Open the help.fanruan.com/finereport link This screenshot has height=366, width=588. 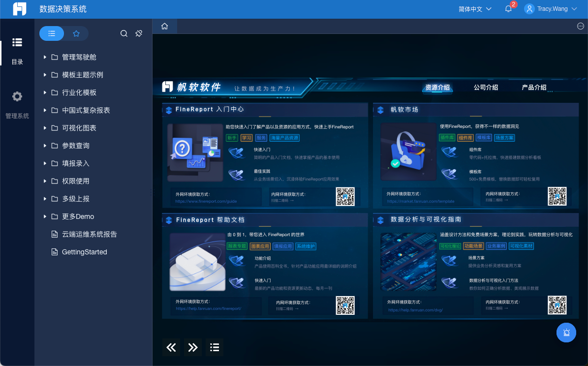point(209,308)
